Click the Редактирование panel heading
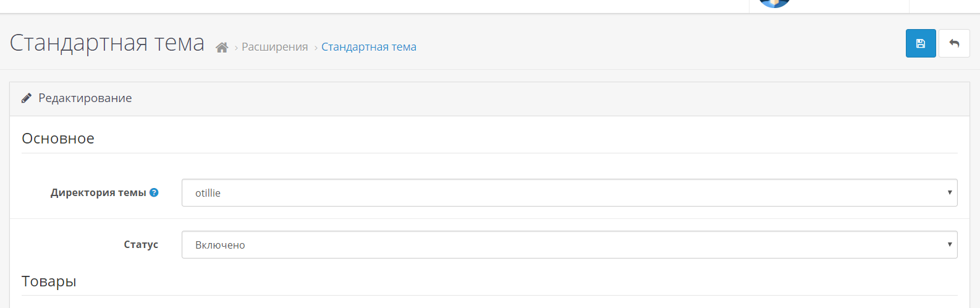 pos(85,98)
